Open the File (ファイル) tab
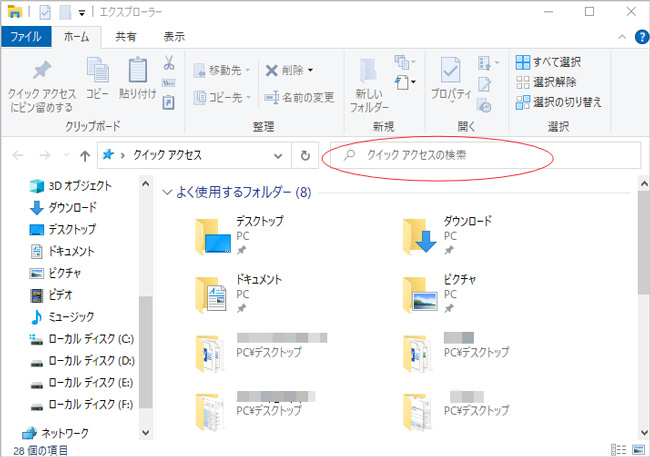 26,37
